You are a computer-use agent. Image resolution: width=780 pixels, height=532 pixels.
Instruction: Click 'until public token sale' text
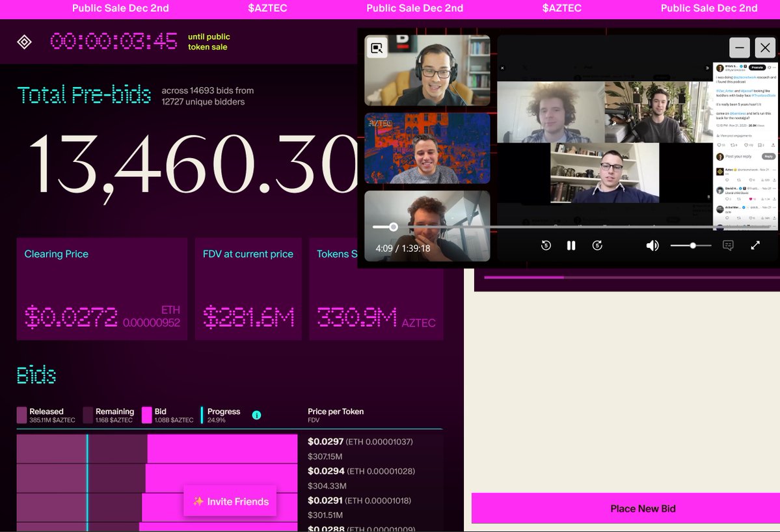(209, 42)
